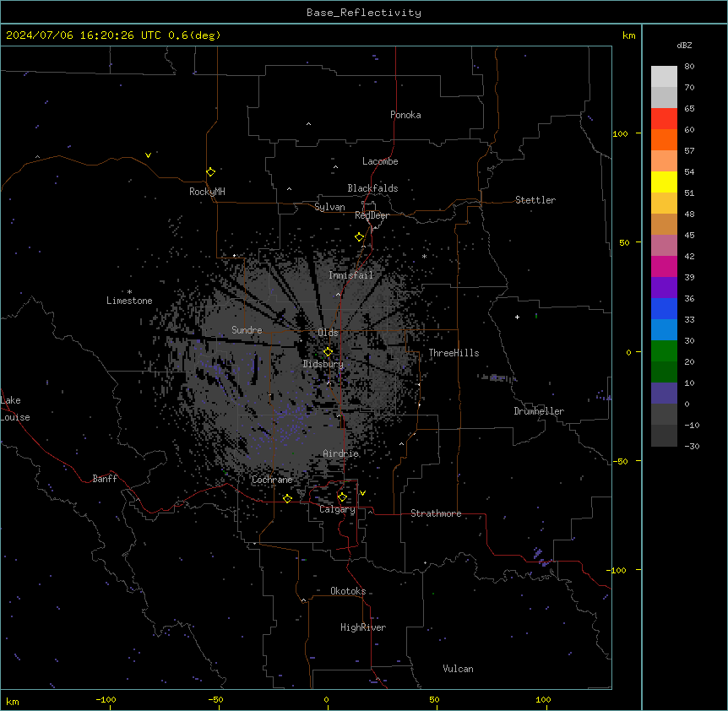Screen dimensions: 728x711
Task: Click the Lake Louise label
Action: pyautogui.click(x=15, y=409)
